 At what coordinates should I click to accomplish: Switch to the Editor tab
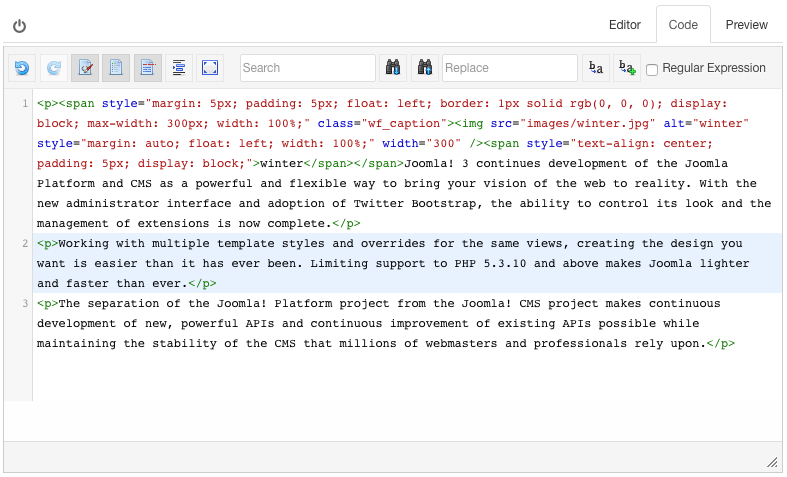(x=625, y=25)
